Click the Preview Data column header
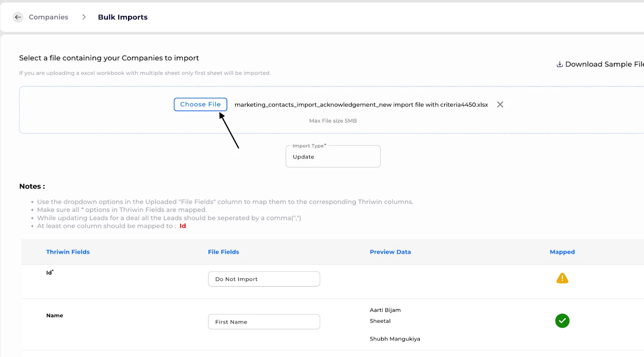The image size is (644, 357). (x=390, y=252)
